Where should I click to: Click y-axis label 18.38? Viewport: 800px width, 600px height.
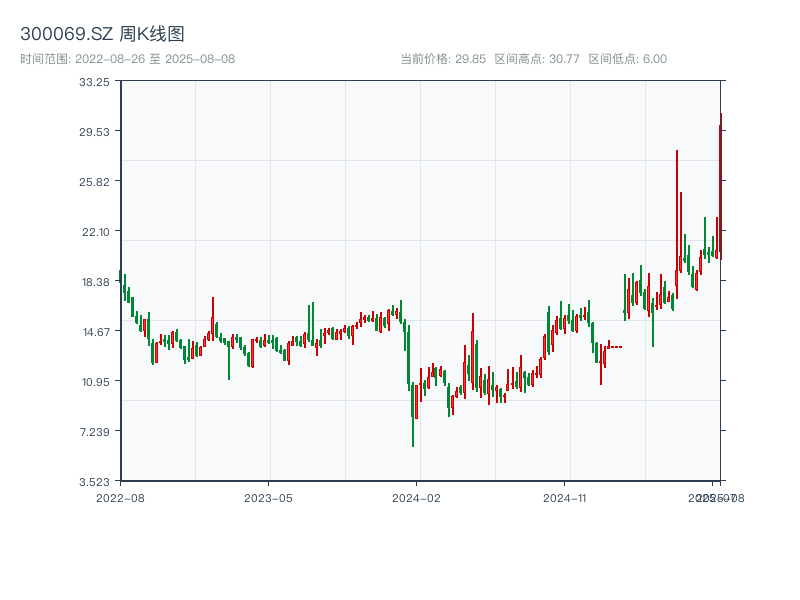coord(96,282)
